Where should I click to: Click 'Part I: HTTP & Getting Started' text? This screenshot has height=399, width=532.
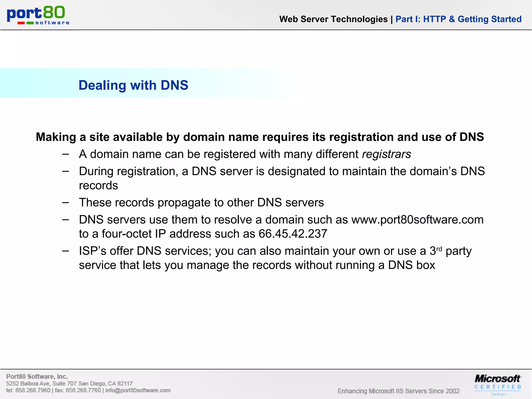point(458,19)
